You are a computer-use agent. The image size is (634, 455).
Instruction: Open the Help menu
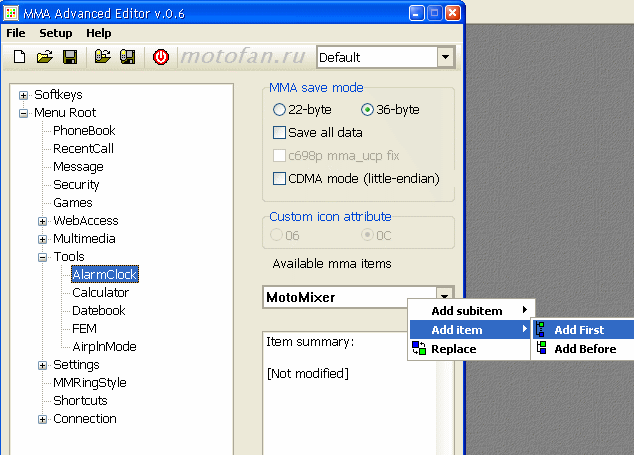(99, 33)
